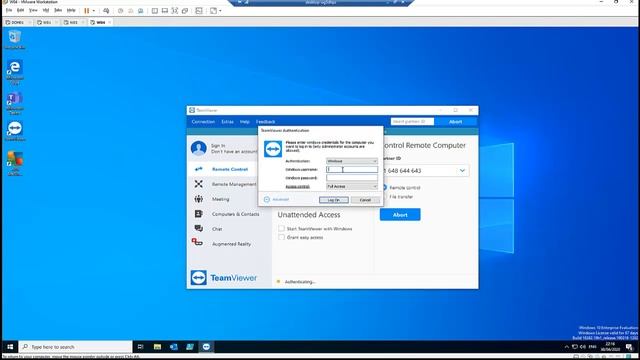640x360 pixels.
Task: Open the dropdown arrow beside VMware pause button
Action: [93, 11]
